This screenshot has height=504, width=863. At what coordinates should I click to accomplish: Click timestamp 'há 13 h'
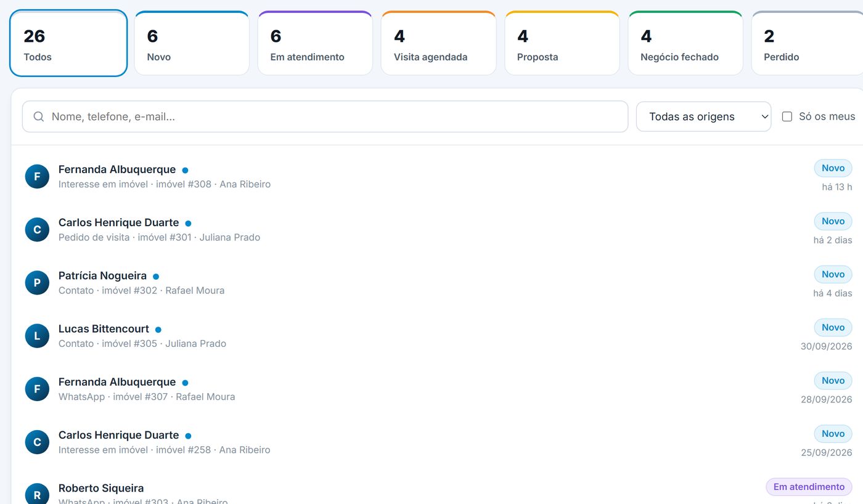point(837,187)
